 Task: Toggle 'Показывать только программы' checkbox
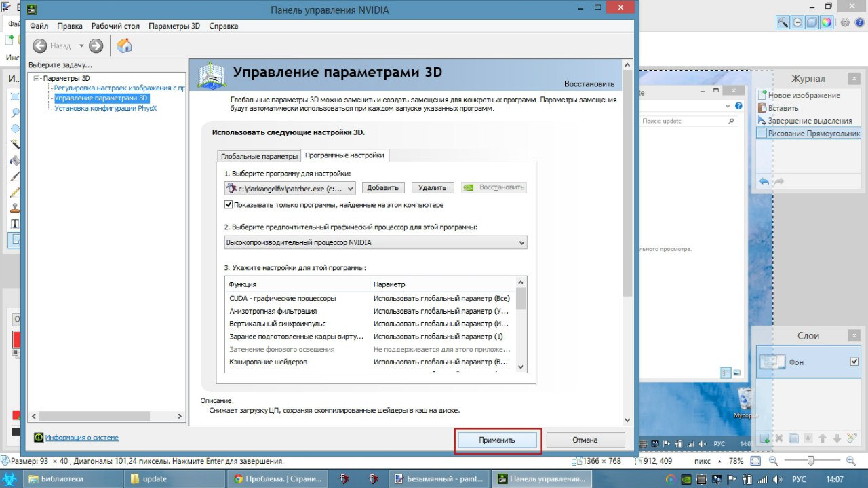tap(229, 204)
